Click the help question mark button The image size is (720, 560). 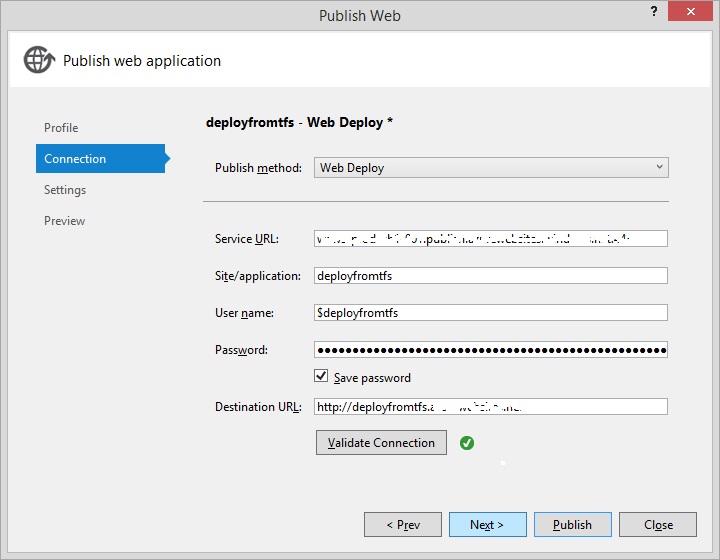tap(657, 12)
